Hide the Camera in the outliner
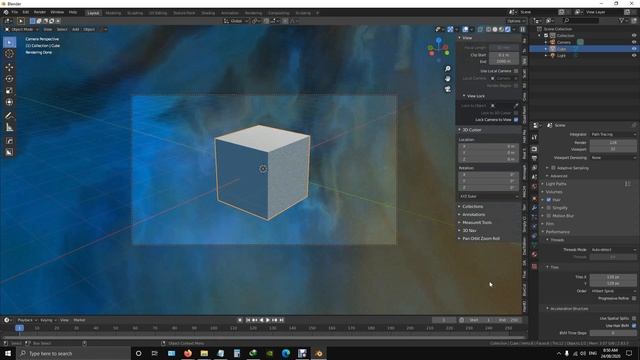 (x=634, y=42)
